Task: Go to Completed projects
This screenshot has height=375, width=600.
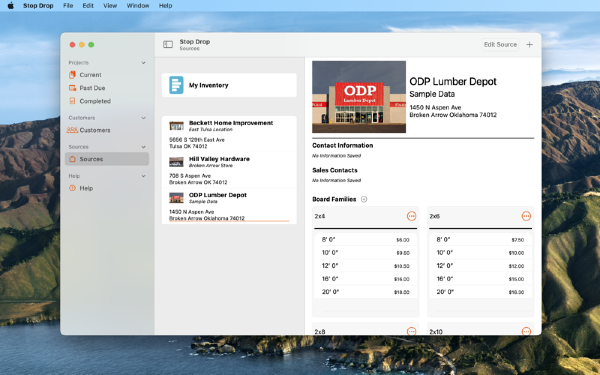Action: coord(107,101)
